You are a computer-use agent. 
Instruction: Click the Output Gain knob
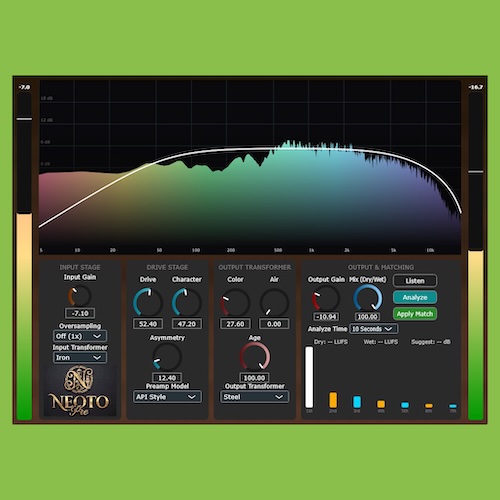click(x=326, y=298)
